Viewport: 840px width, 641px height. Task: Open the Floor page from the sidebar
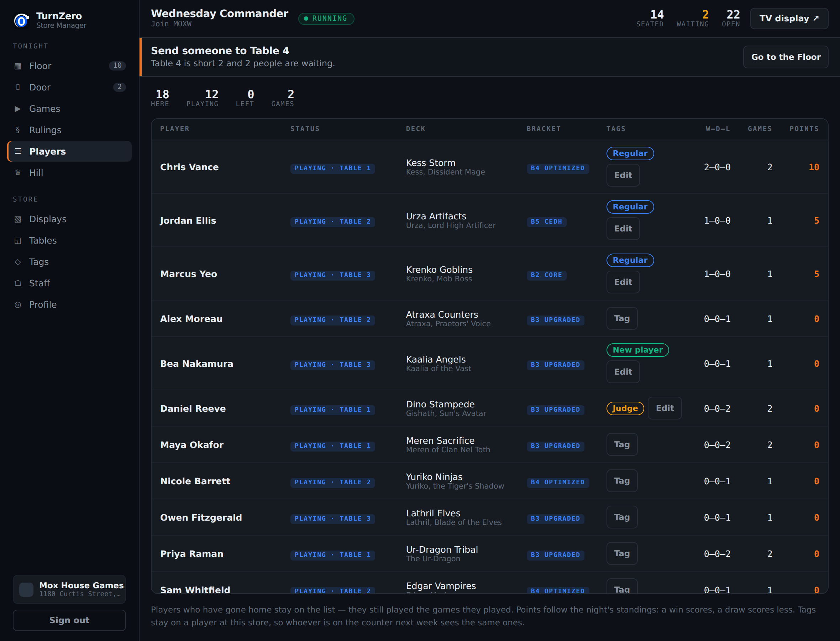69,66
